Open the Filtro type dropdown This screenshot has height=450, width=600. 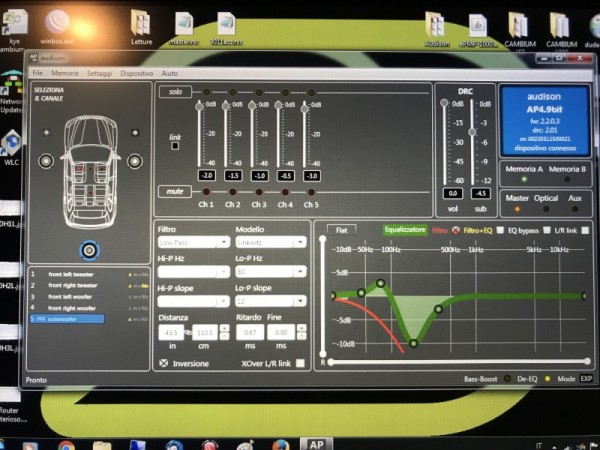(194, 242)
